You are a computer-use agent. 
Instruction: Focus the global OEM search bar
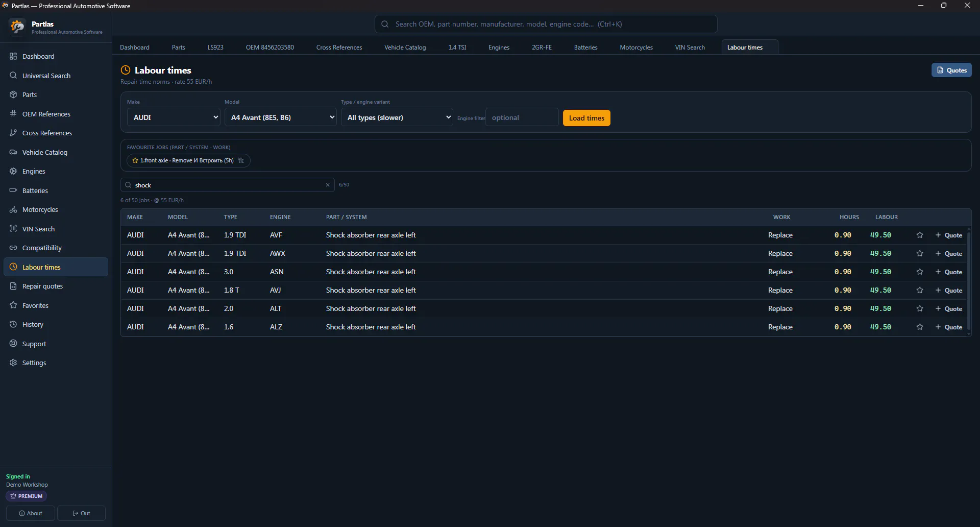[x=546, y=24]
